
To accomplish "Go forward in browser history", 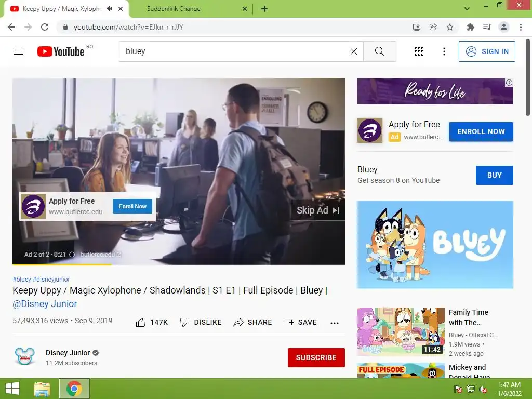I will 28,27.
